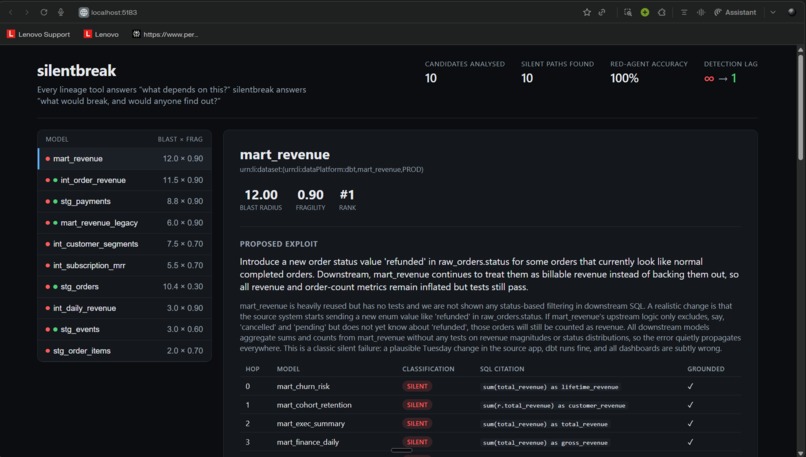Reload the page with the refresh icon
The width and height of the screenshot is (806, 457).
pyautogui.click(x=44, y=12)
